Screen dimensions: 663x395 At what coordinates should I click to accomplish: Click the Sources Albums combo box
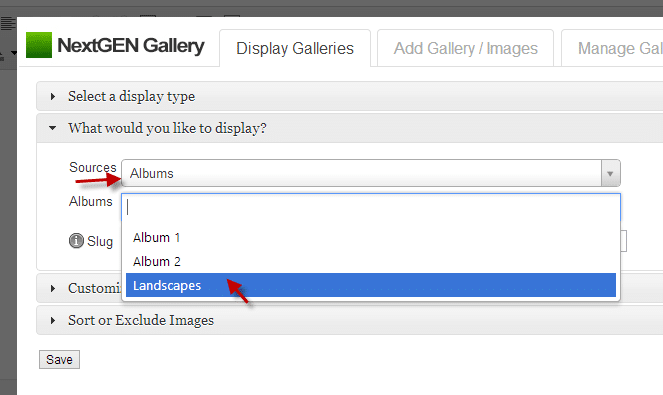(x=371, y=173)
